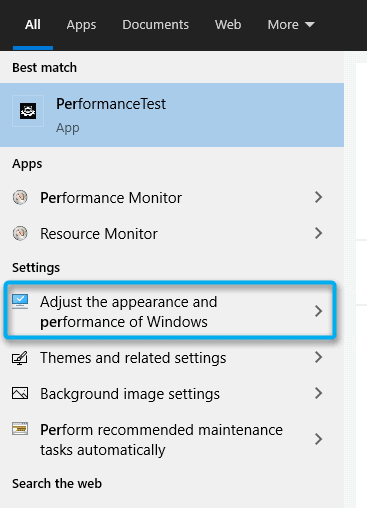The height and width of the screenshot is (508, 367).
Task: Open PerformanceTest best match result
Action: pos(172,115)
